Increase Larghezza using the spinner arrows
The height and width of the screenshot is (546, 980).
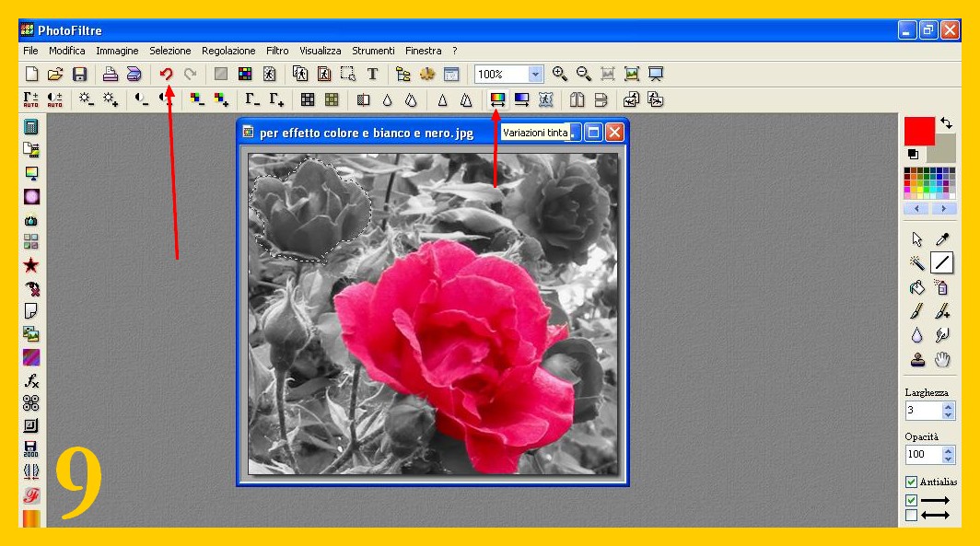949,406
